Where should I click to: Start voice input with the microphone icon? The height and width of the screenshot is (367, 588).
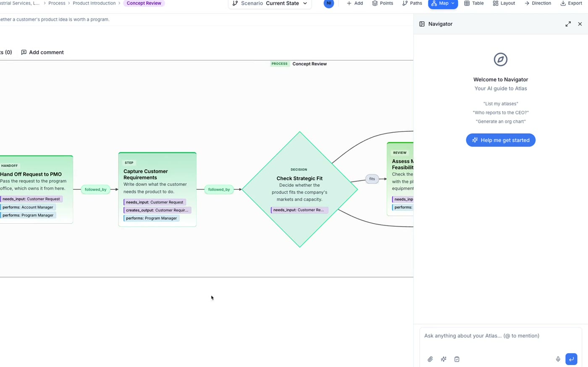click(x=558, y=359)
